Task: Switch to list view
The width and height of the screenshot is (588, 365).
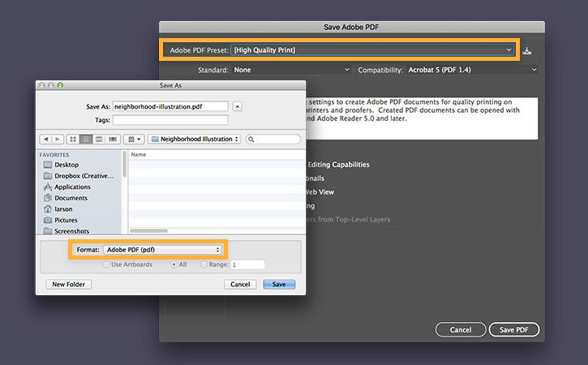Action: [86, 140]
